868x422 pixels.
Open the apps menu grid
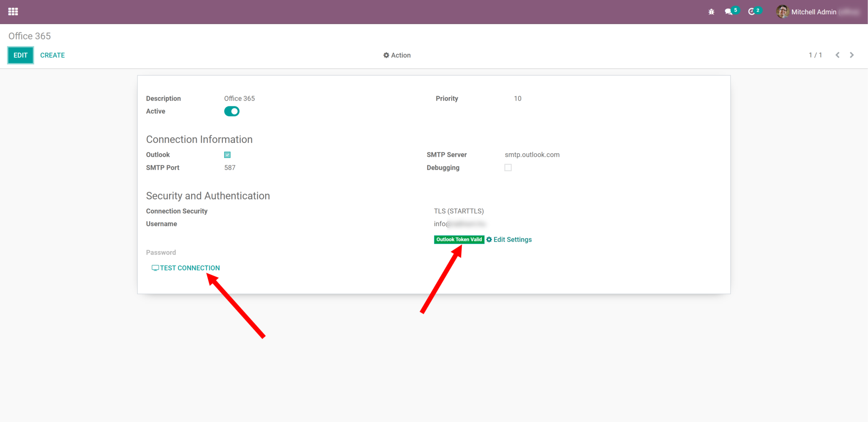(x=13, y=11)
